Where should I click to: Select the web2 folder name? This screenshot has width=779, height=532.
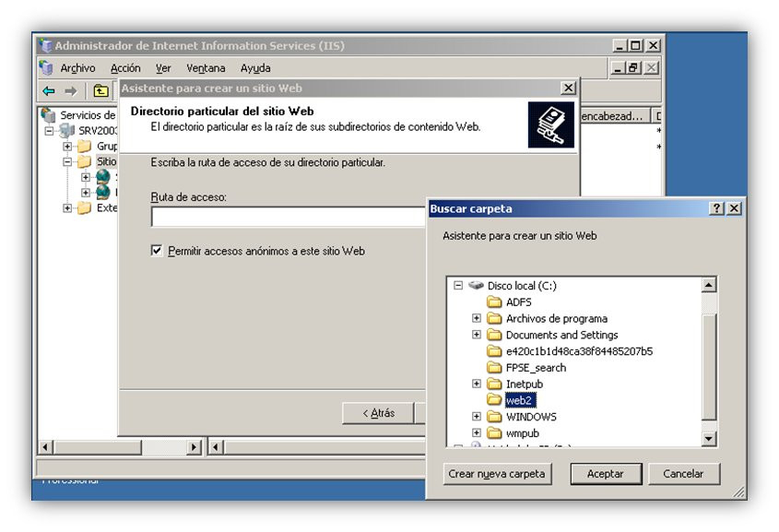(x=520, y=400)
